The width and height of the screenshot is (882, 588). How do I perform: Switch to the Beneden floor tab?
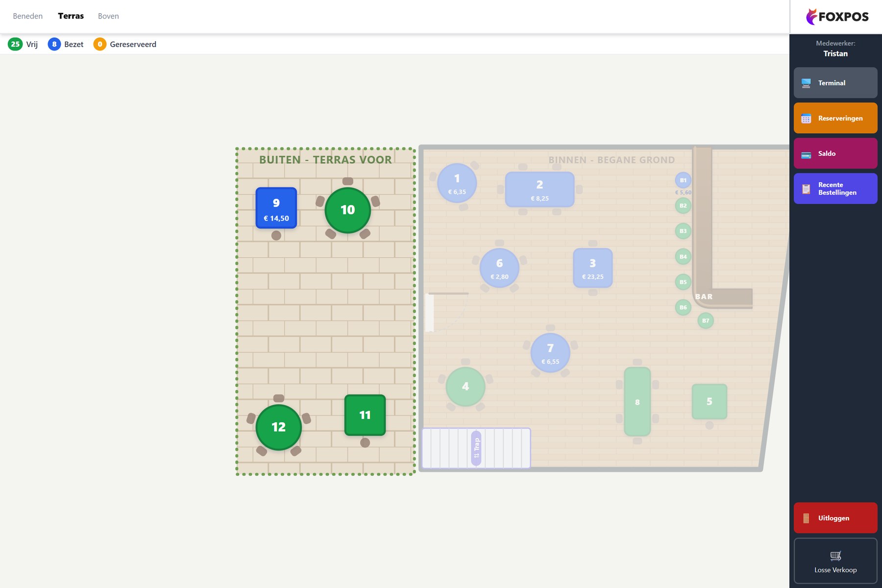[28, 16]
